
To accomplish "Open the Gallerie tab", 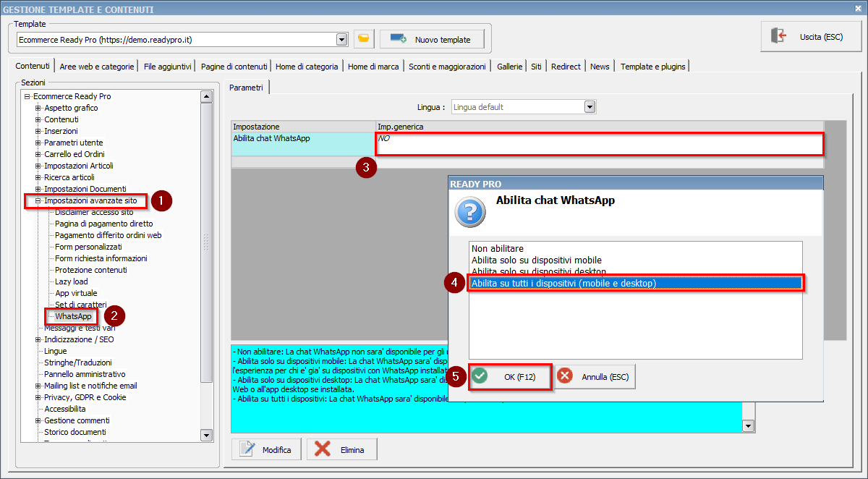I will [x=509, y=67].
